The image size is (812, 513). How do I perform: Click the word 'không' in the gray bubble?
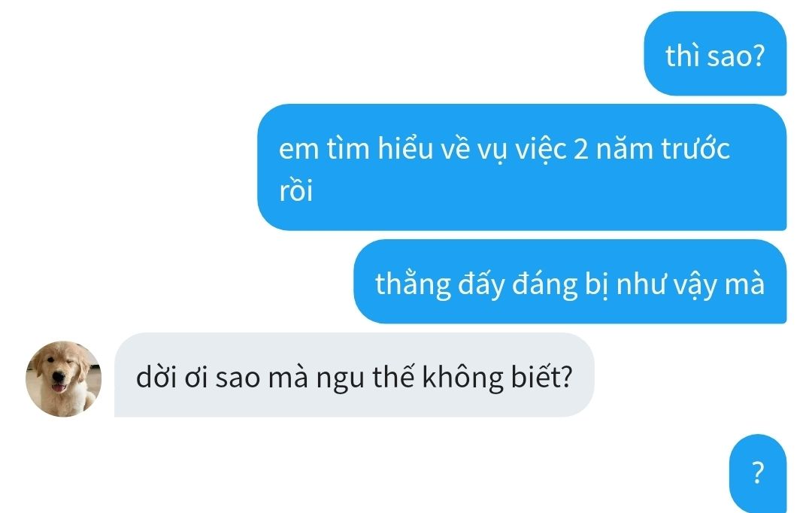(462, 378)
